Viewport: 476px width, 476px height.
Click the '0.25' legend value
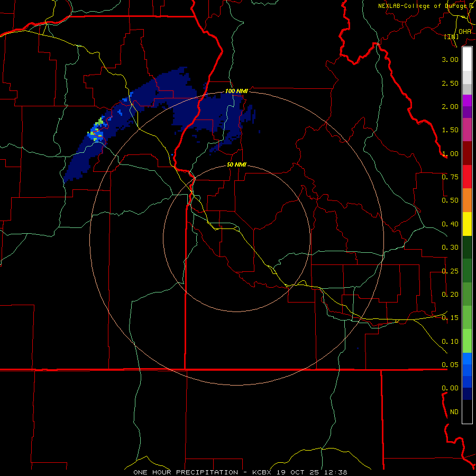450,271
